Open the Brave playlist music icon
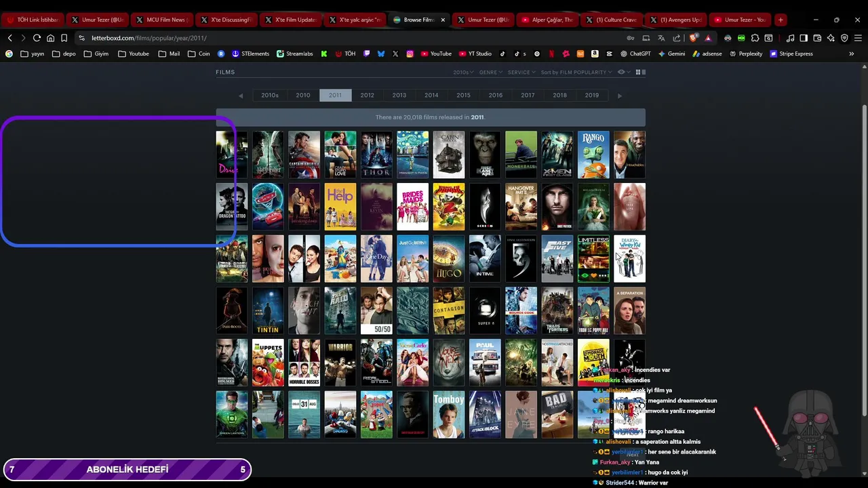Screen dimensions: 868x488 click(790, 38)
